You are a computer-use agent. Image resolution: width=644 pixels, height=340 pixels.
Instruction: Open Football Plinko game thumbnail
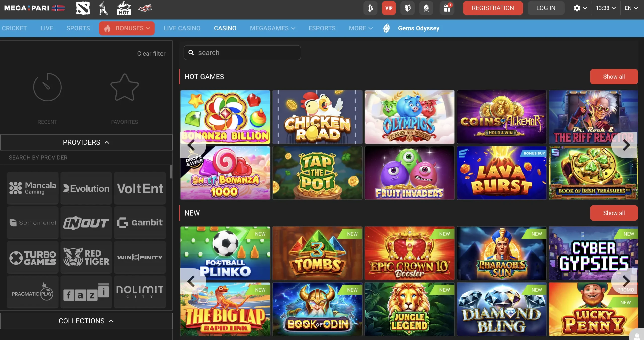click(225, 253)
